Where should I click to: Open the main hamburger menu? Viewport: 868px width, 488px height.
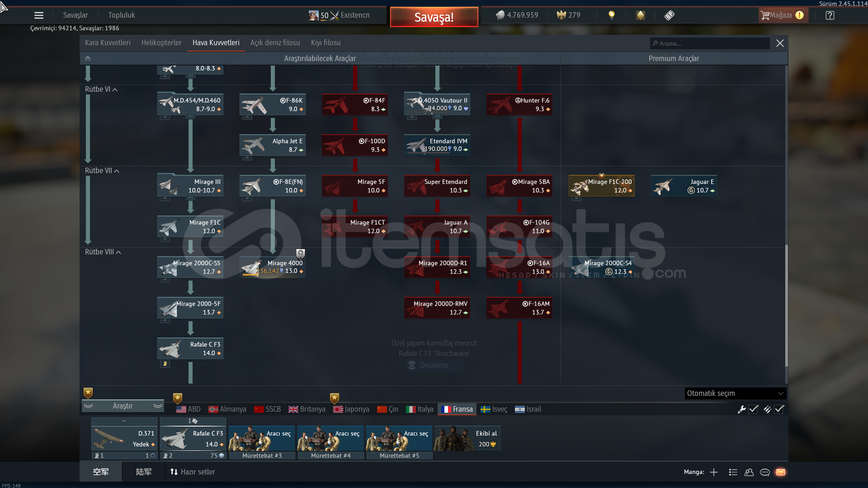39,15
